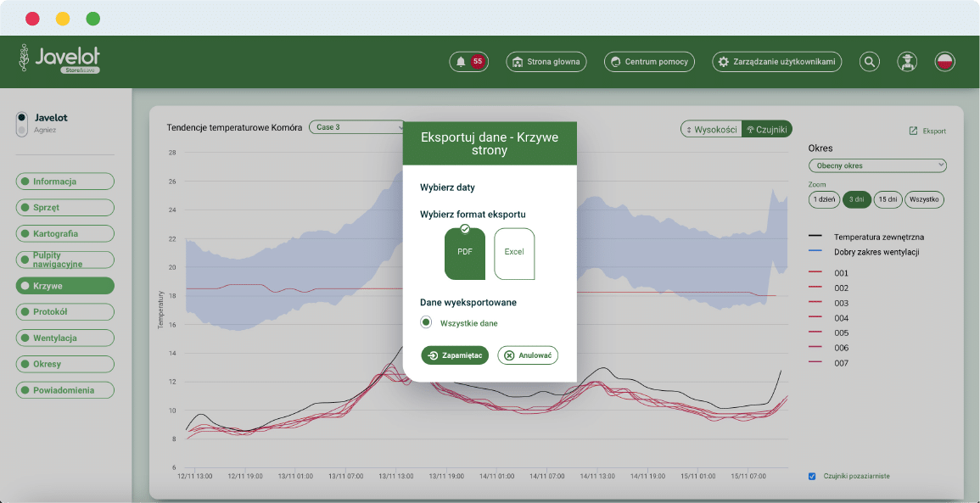The image size is (980, 503).
Task: Select Krzywe menu item
Action: click(x=65, y=286)
